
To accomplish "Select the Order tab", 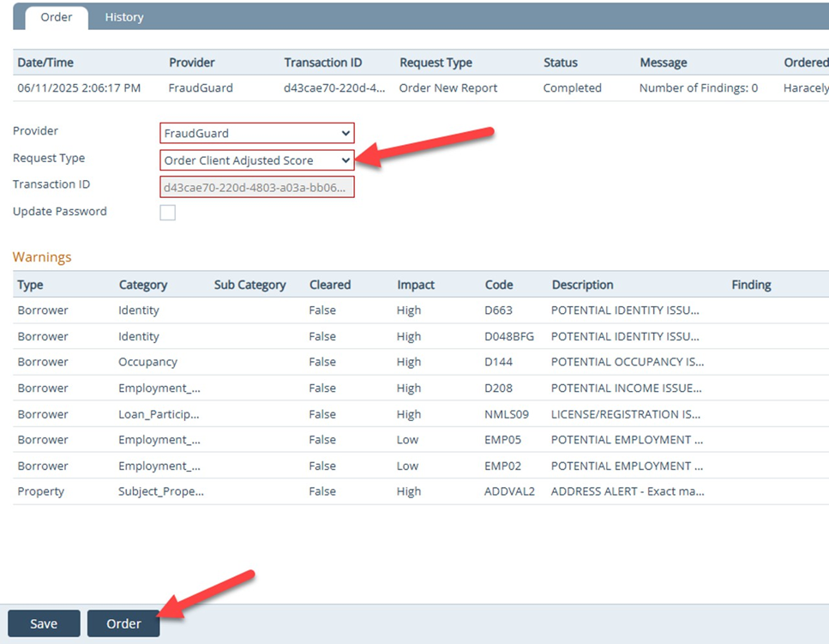I will 57,17.
